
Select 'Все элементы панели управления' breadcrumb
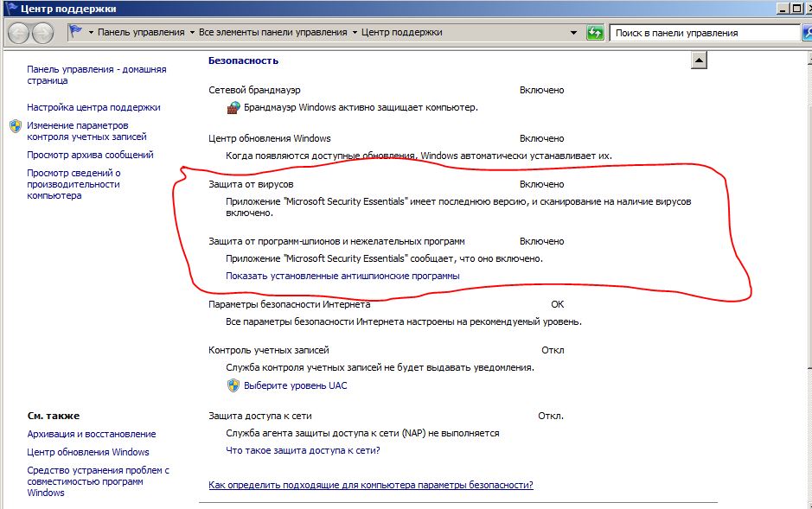(x=273, y=32)
